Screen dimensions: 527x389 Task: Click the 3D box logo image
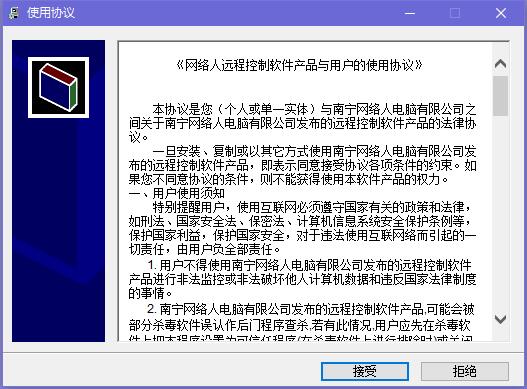point(58,87)
